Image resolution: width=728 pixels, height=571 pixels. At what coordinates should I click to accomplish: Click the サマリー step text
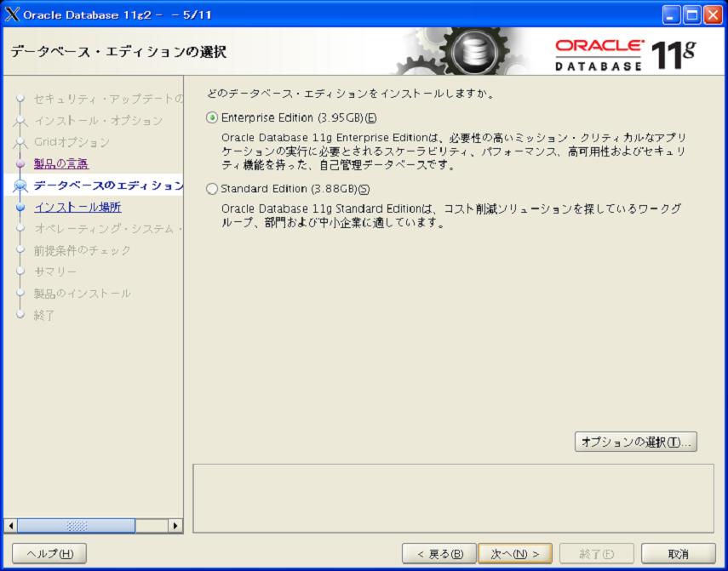(x=55, y=271)
